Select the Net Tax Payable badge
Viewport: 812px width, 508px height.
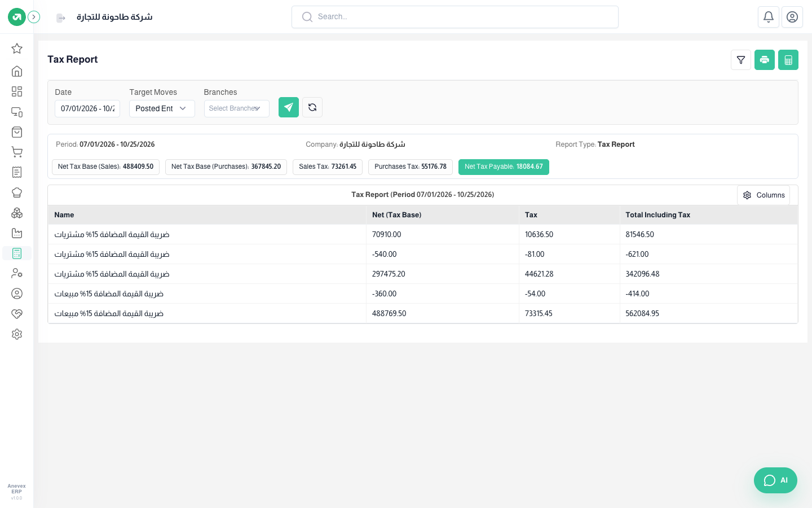click(504, 167)
